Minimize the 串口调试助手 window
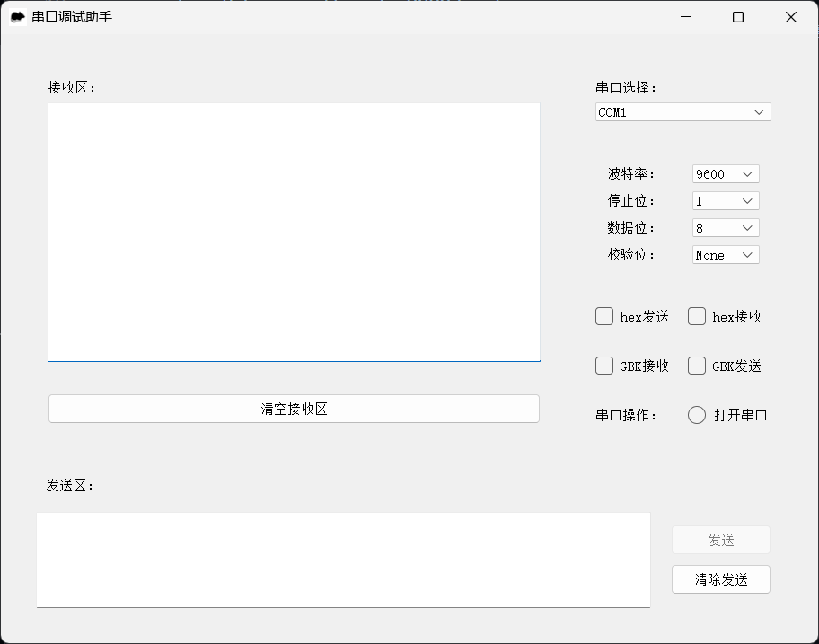819x644 pixels. 686,17
